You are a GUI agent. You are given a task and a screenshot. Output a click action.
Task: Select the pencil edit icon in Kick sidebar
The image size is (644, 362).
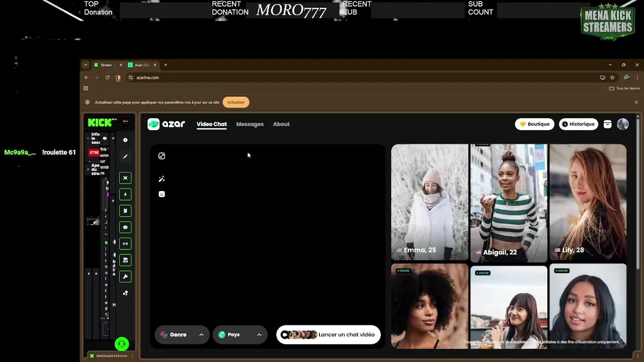pyautogui.click(x=125, y=156)
